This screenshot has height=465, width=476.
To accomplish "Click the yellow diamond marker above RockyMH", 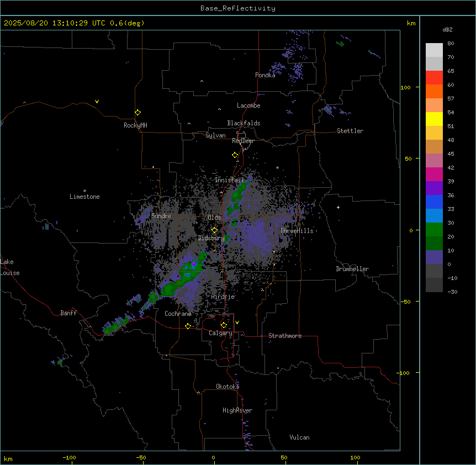I will coord(137,113).
